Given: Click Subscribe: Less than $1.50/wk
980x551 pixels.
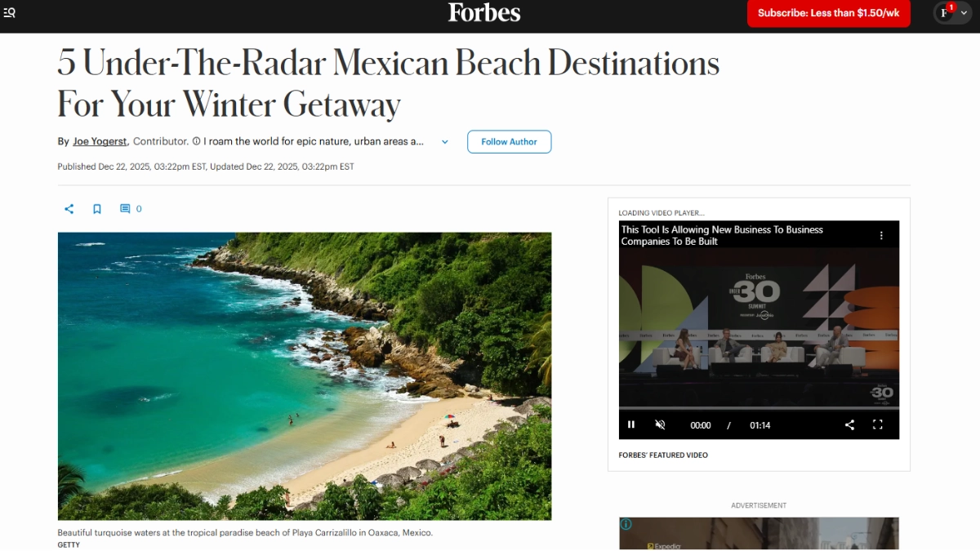Looking at the screenshot, I should 829,13.
